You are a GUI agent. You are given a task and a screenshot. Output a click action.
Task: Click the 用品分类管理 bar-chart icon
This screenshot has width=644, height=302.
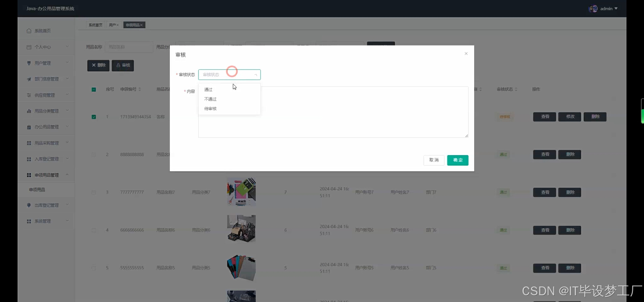point(29,111)
